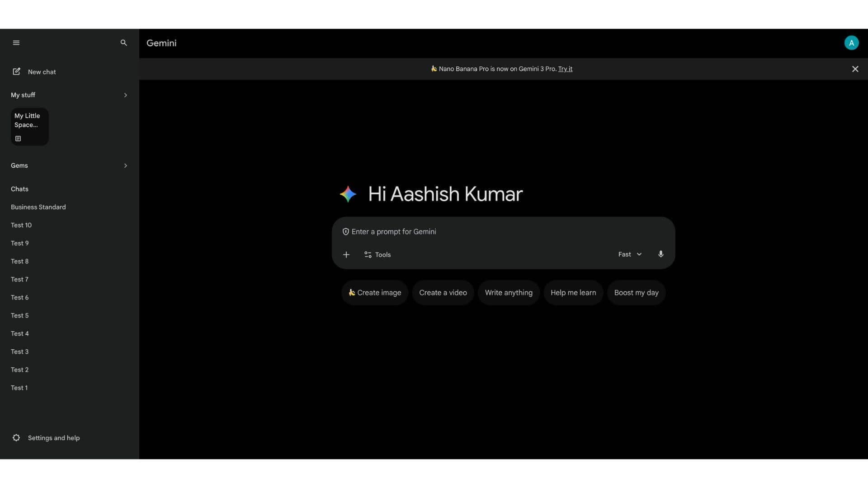Screen dimensions: 868x488
Task: Follow the Try it link in banner
Action: pyautogui.click(x=565, y=69)
